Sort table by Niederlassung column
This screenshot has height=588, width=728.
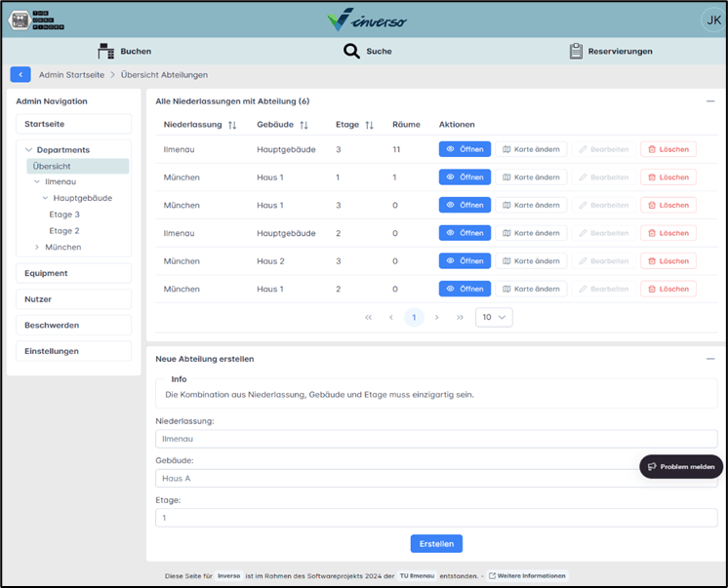(x=232, y=125)
